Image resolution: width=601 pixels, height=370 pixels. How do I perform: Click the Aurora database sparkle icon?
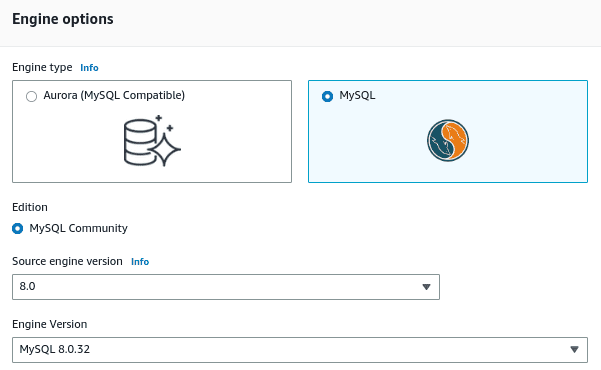coord(152,140)
